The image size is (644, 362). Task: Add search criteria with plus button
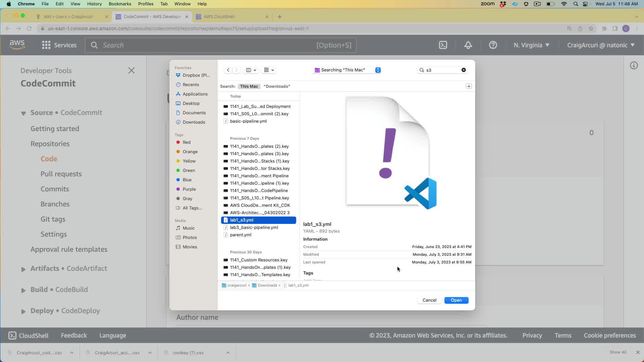pos(469,86)
